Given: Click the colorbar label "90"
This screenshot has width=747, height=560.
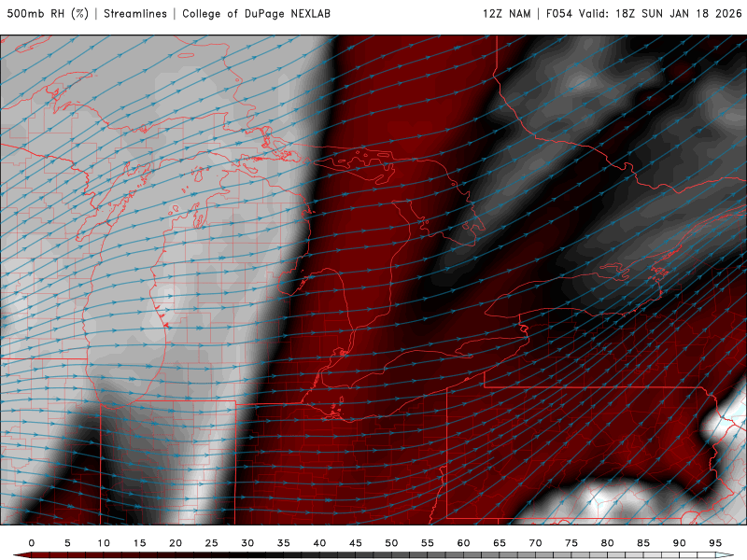Looking at the screenshot, I should coord(680,543).
